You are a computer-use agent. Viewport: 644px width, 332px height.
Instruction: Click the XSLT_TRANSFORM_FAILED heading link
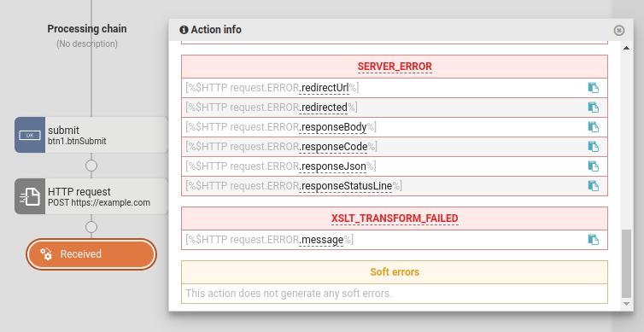coord(395,218)
